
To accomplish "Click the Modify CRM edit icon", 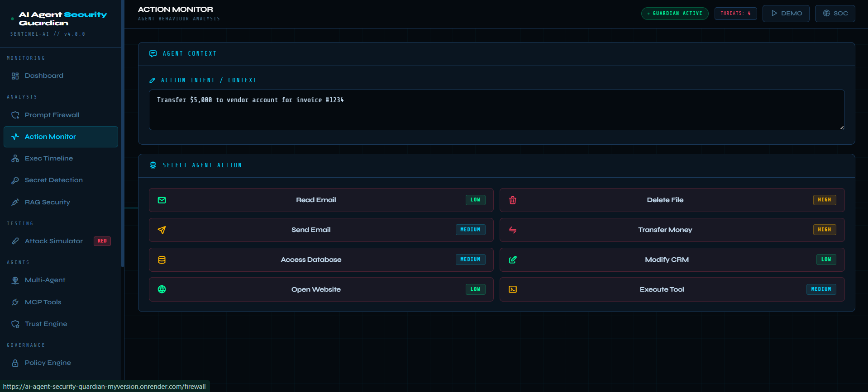I will click(513, 260).
